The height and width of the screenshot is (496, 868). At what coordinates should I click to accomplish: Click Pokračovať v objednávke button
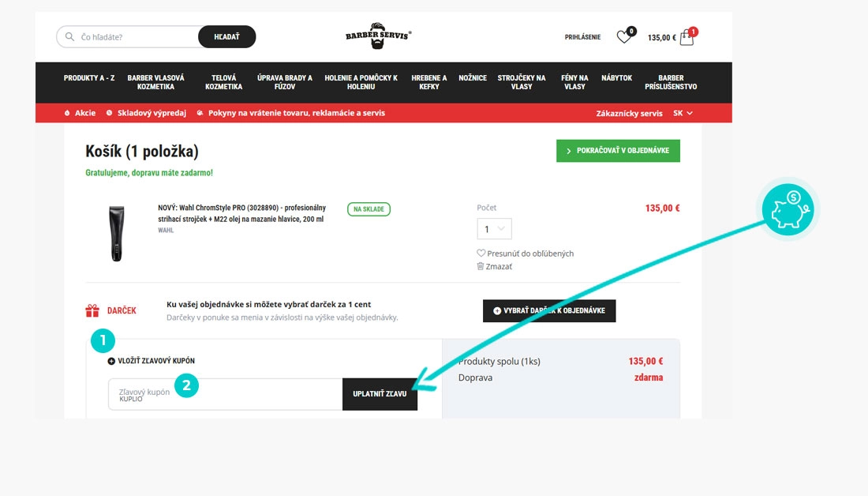coord(618,151)
